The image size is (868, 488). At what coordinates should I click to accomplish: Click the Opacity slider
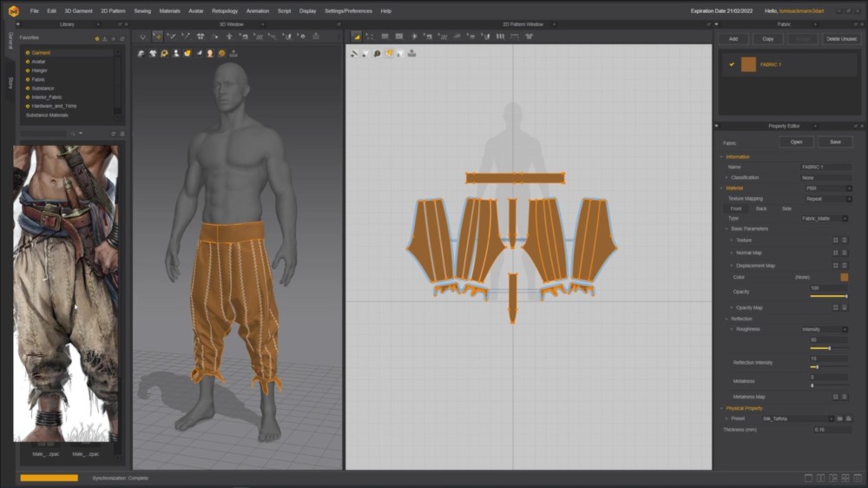[x=829, y=296]
